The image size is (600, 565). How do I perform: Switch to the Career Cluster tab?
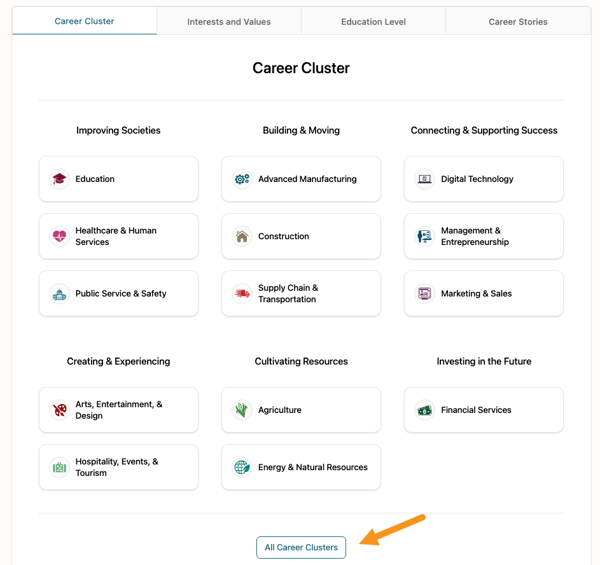point(84,21)
